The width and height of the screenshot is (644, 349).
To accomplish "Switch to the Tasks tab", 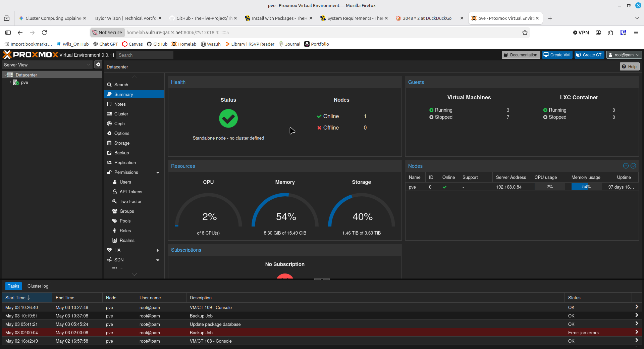I will click(x=13, y=286).
